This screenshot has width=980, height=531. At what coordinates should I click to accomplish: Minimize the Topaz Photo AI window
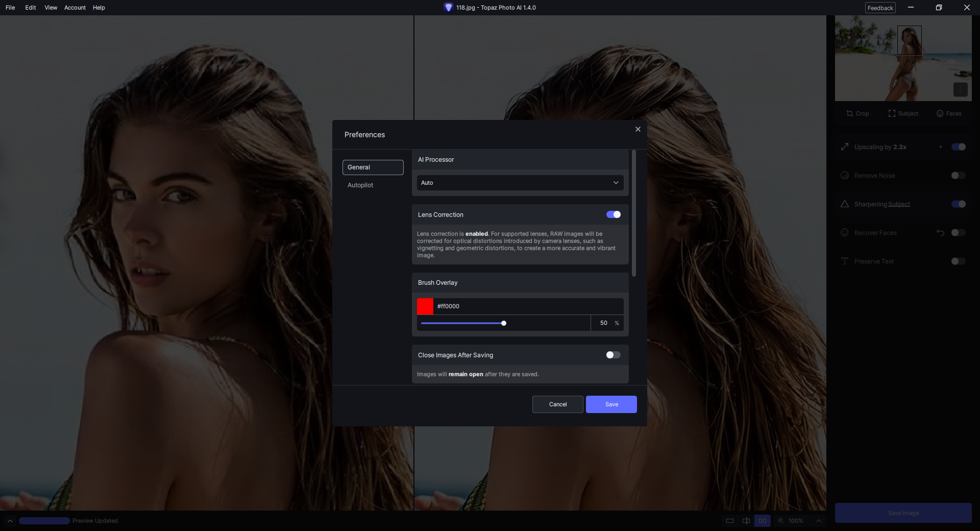911,8
